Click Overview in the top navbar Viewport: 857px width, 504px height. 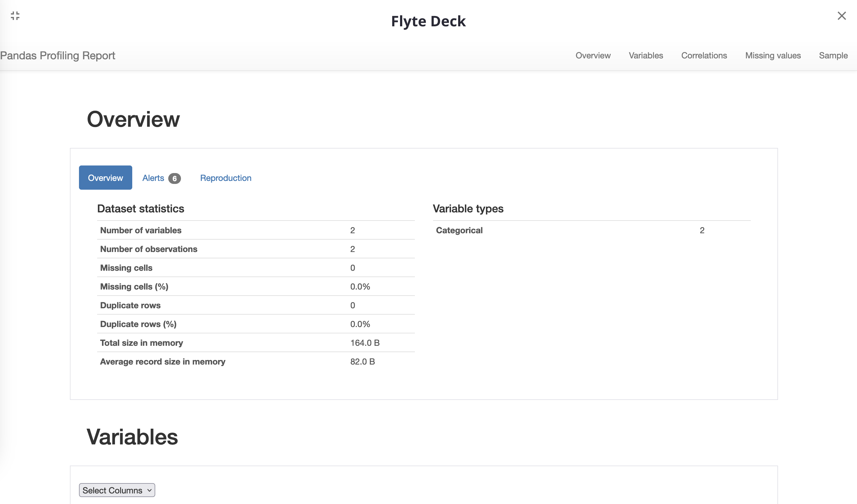[593, 55]
